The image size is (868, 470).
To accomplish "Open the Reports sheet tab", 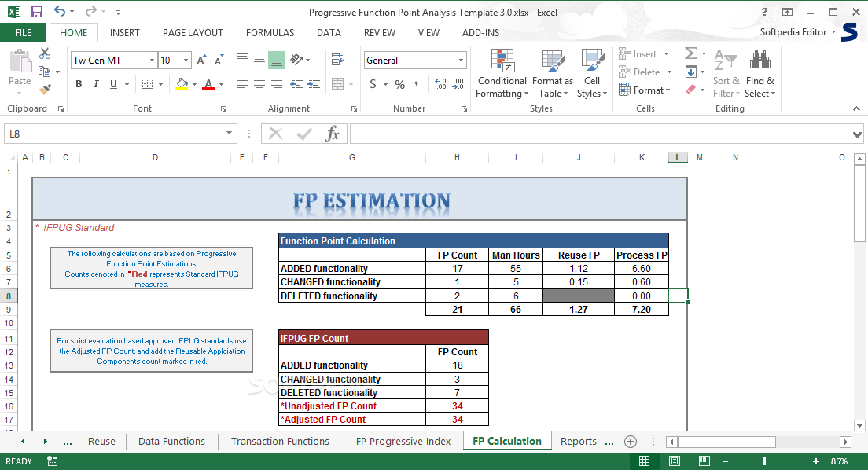I will (x=579, y=441).
